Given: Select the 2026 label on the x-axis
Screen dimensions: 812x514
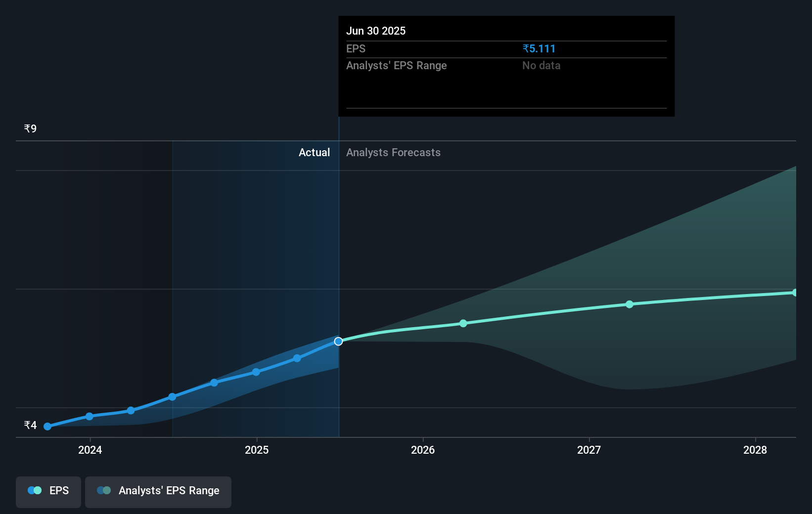Looking at the screenshot, I should pyautogui.click(x=422, y=450).
